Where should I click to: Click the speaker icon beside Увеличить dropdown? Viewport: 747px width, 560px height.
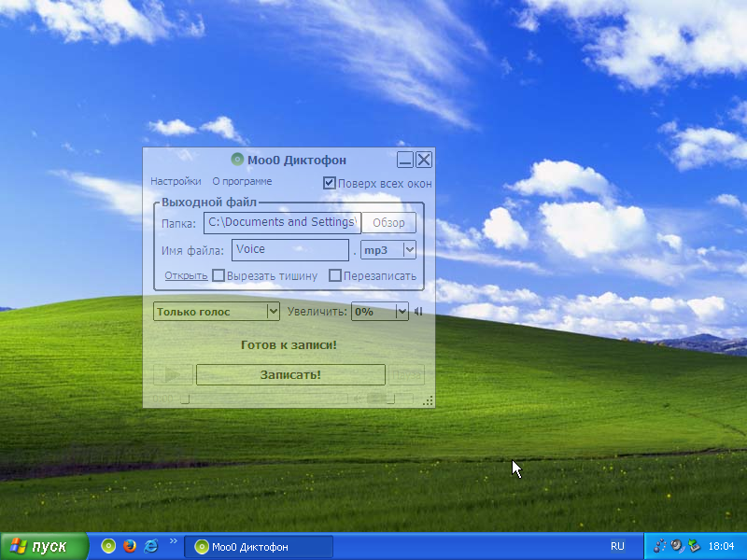click(x=418, y=312)
